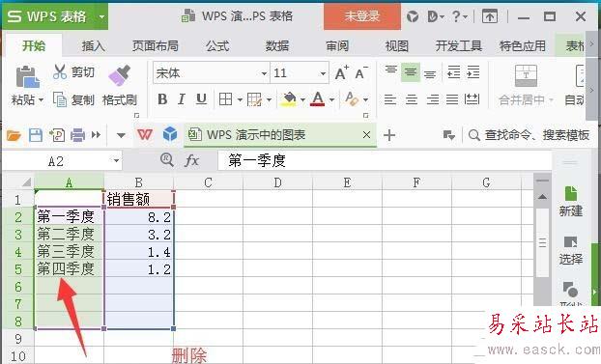Image resolution: width=601 pixels, height=364 pixels.
Task: Align text left
Action: pyautogui.click(x=390, y=99)
